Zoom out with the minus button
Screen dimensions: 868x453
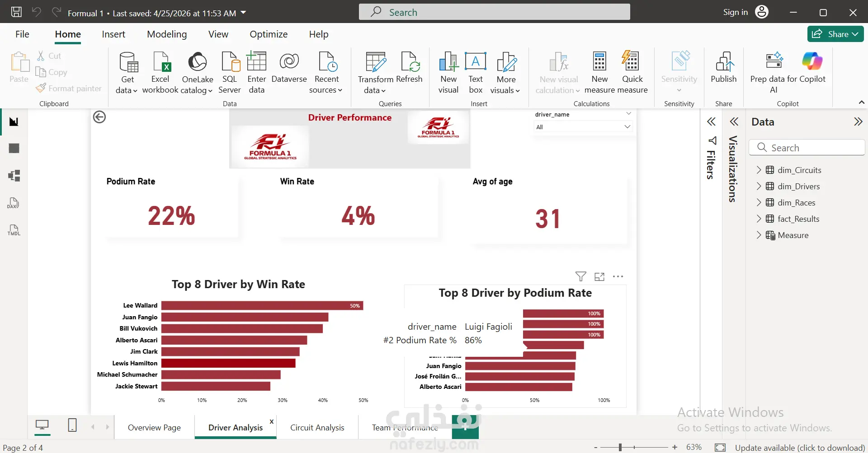(595, 448)
